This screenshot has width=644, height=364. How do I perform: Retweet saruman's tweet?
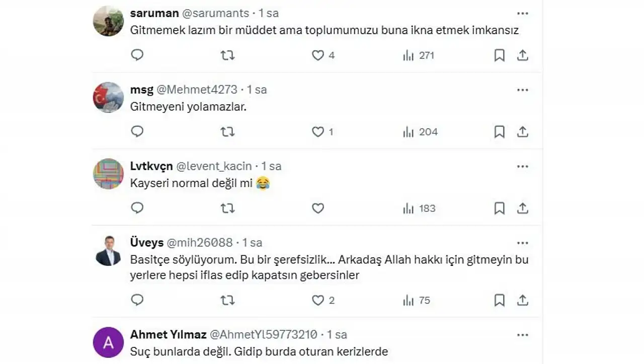[227, 55]
